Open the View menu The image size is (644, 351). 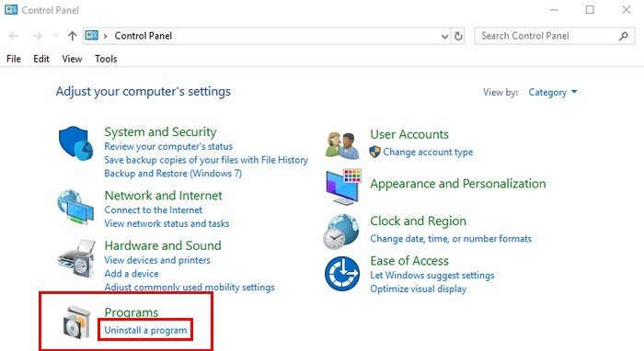72,59
